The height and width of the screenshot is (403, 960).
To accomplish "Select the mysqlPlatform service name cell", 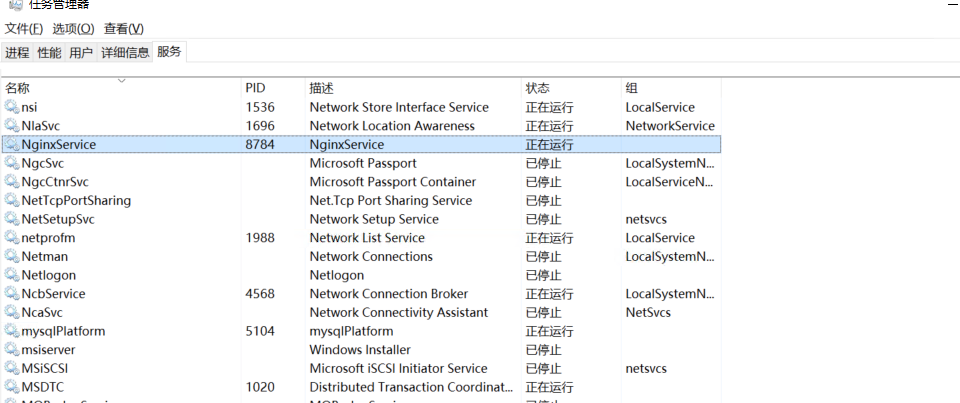I will click(63, 331).
